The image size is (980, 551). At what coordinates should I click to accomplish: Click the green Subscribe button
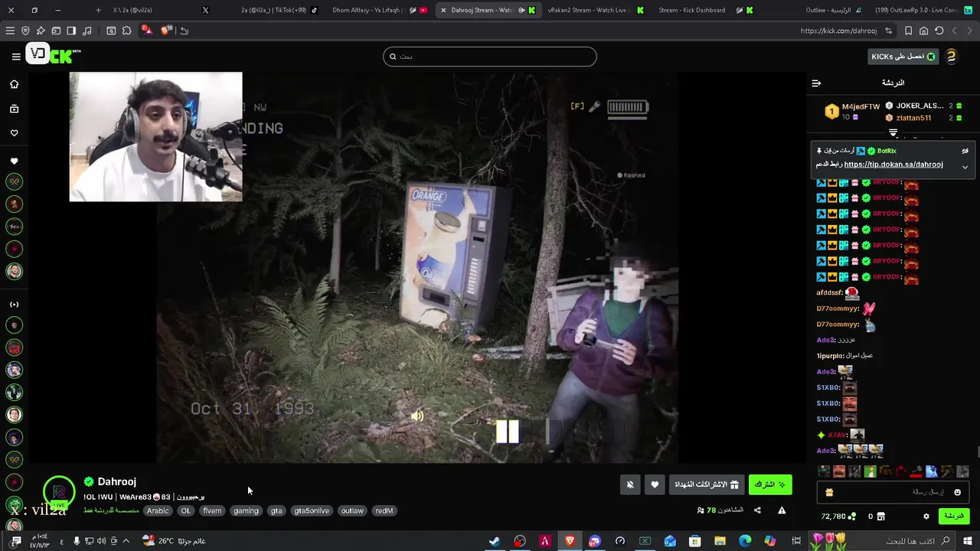pyautogui.click(x=770, y=484)
